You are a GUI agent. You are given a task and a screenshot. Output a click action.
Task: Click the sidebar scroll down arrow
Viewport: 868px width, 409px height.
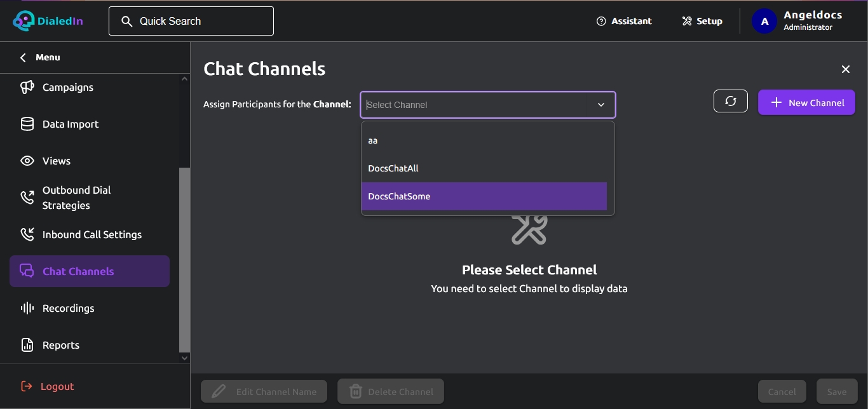coord(185,358)
